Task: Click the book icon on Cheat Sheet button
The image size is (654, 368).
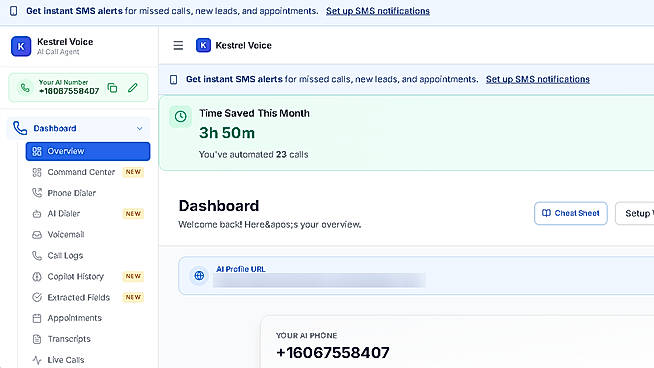Action: (x=546, y=213)
